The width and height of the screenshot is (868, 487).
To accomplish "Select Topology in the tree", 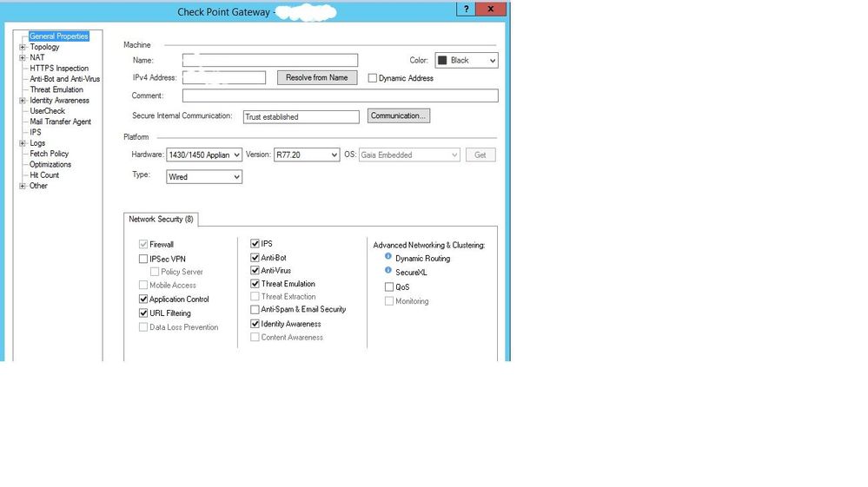I will click(45, 47).
